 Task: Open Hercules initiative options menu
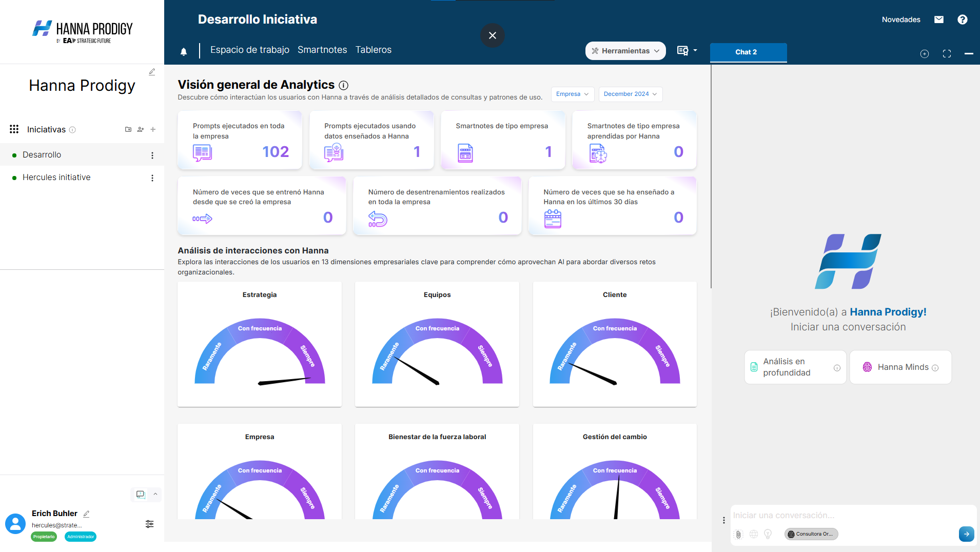152,178
